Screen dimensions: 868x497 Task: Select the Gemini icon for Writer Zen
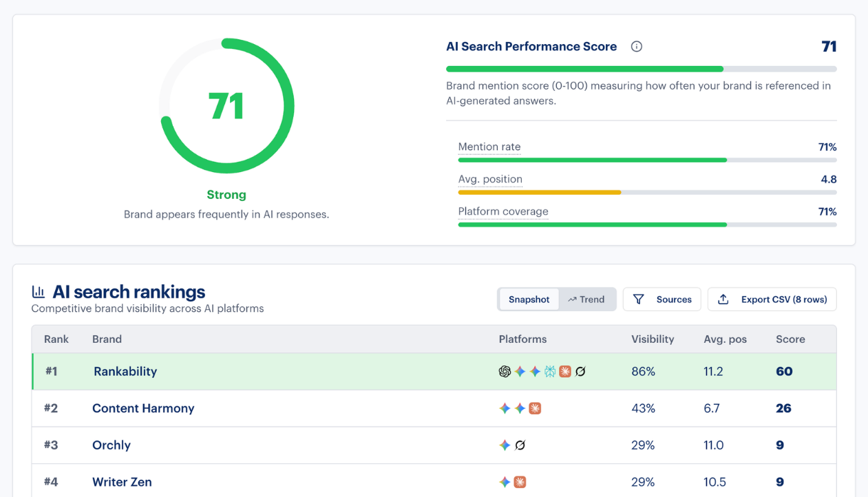(505, 482)
